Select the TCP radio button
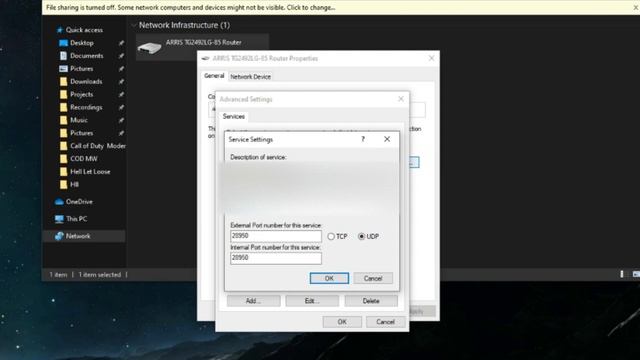The width and height of the screenshot is (640, 360). [331, 236]
